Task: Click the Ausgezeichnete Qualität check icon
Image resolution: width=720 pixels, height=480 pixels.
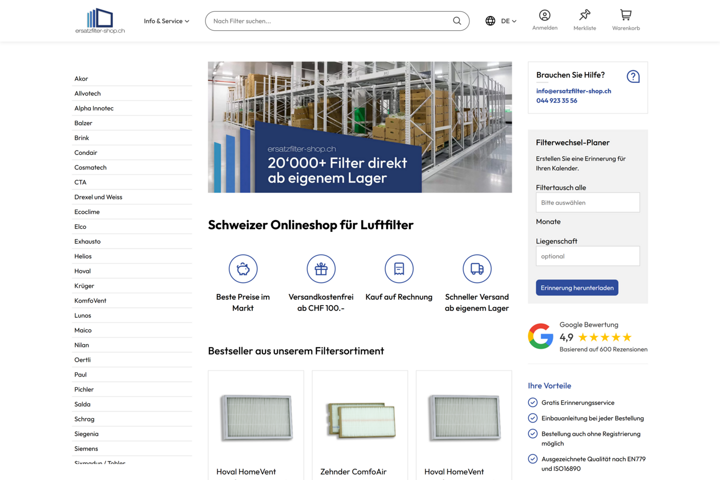Action: [x=533, y=459]
